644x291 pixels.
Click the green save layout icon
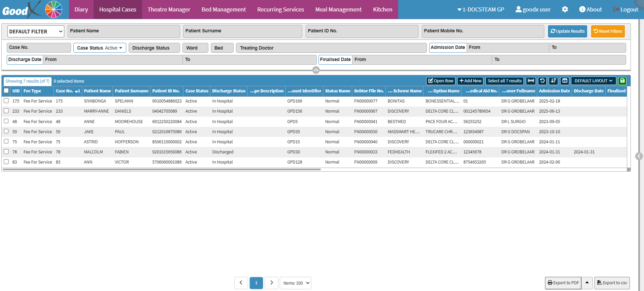point(622,81)
